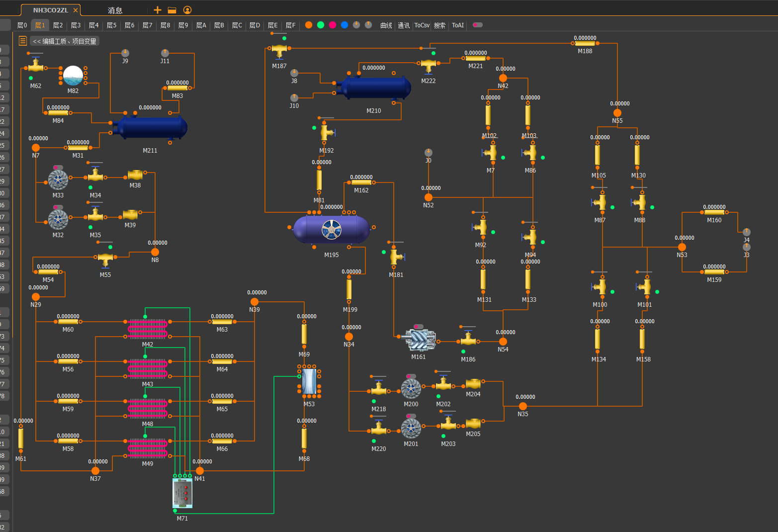This screenshot has height=532, width=778.
Task: Click the 曲线 button
Action: (386, 25)
